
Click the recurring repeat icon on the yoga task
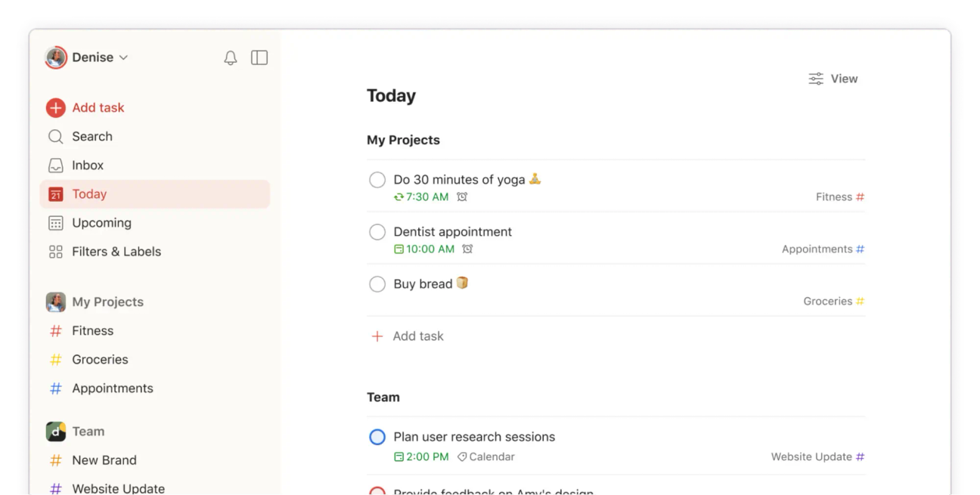[x=399, y=196]
